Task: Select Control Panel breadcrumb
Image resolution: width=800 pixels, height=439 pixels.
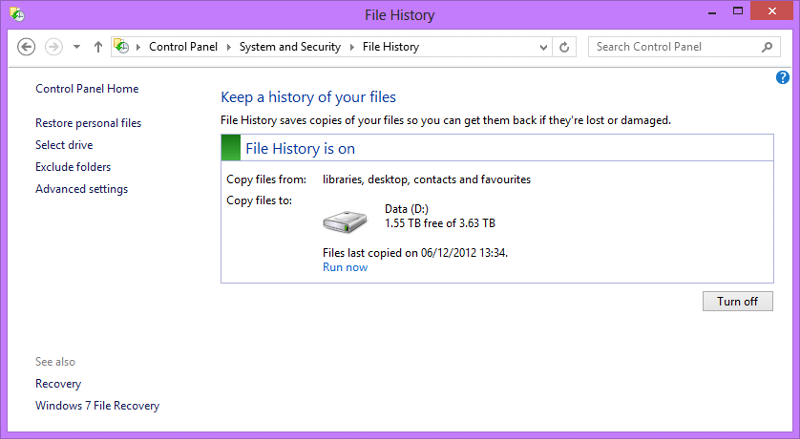Action: pyautogui.click(x=183, y=47)
